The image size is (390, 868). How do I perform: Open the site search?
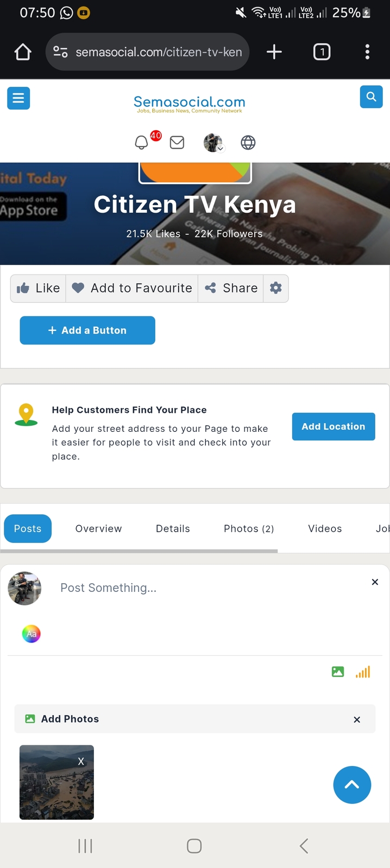(x=371, y=97)
